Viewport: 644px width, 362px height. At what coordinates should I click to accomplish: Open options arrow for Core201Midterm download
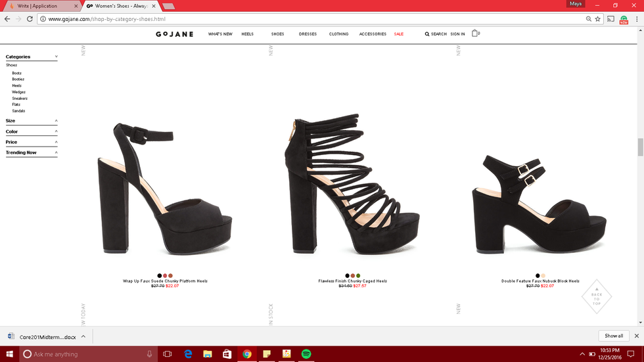85,336
